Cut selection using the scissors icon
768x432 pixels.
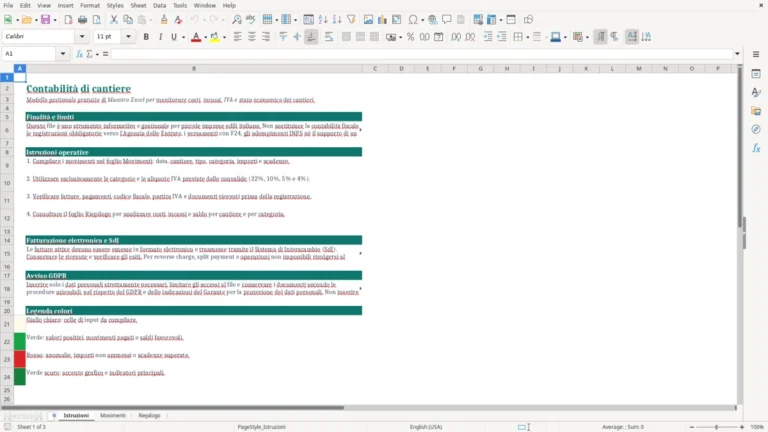click(x=114, y=20)
